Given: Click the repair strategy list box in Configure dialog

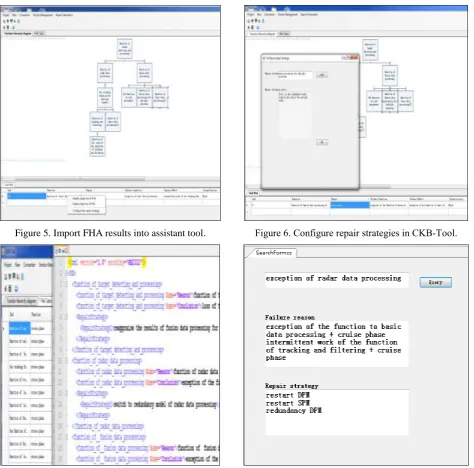Looking at the screenshot, I should point(294,115).
